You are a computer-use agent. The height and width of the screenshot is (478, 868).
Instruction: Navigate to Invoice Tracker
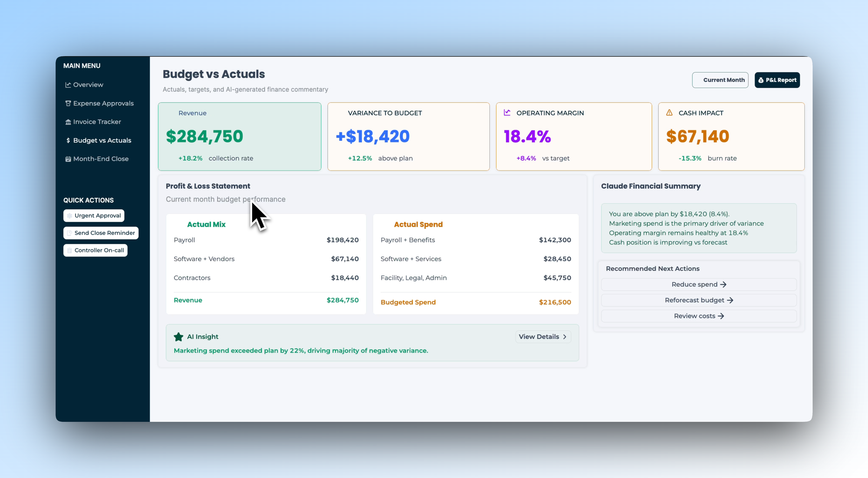(x=93, y=122)
